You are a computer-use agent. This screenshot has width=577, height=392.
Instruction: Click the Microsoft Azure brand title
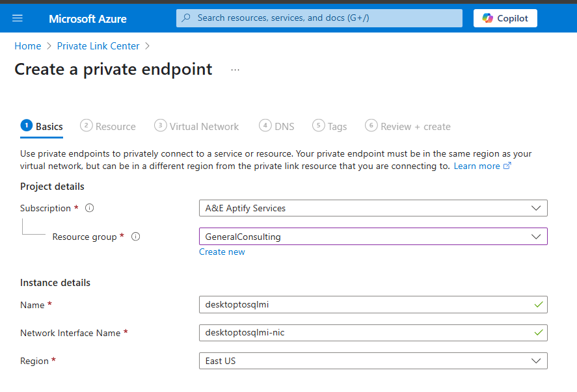point(88,19)
